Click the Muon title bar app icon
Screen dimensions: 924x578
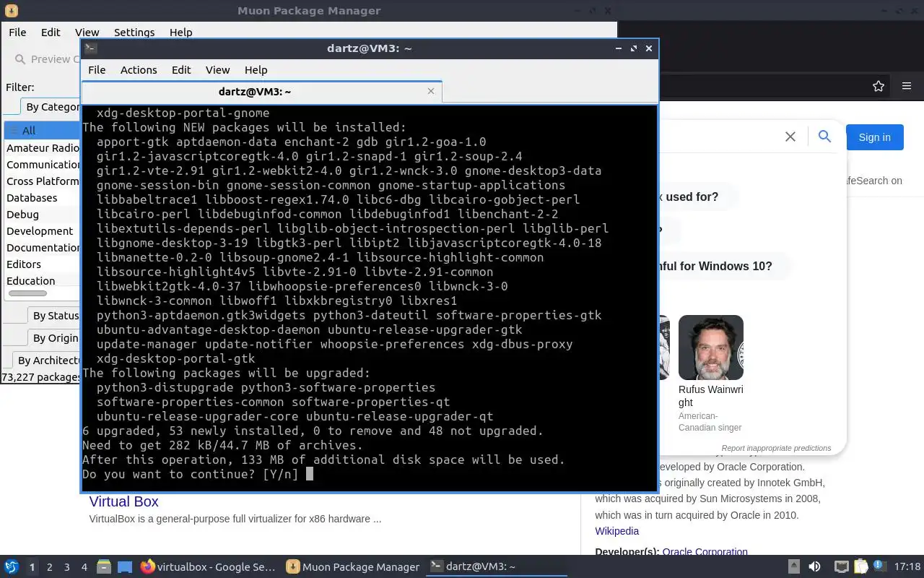coord(11,11)
